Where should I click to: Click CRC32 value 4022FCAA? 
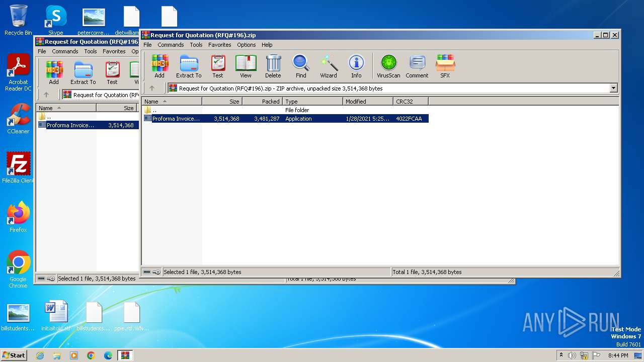click(409, 119)
